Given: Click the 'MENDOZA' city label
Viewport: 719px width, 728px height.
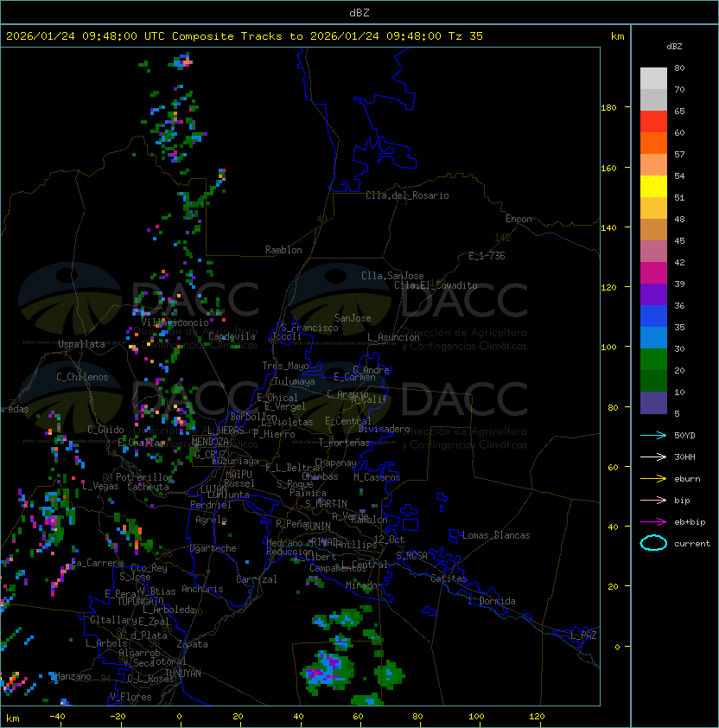Looking at the screenshot, I should coord(210,442).
